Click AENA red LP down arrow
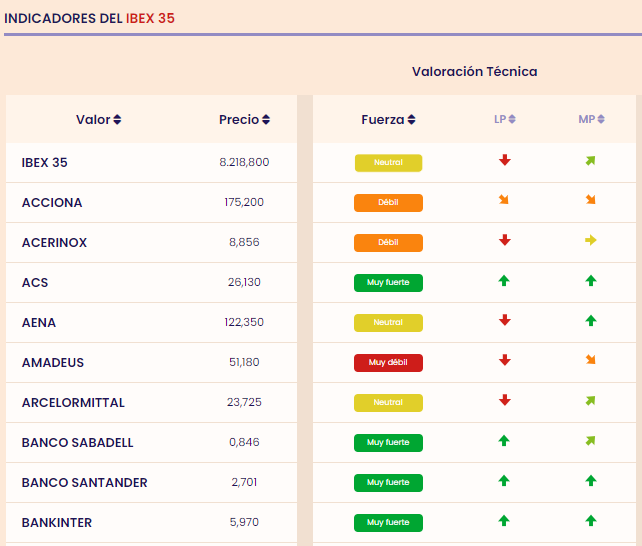The width and height of the screenshot is (642, 546). coord(505,321)
